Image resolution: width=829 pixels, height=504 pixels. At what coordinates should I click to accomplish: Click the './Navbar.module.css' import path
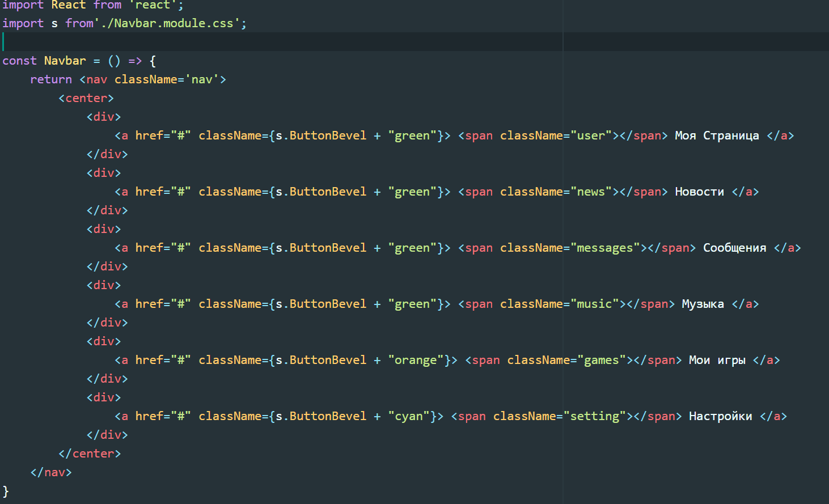pyautogui.click(x=167, y=23)
